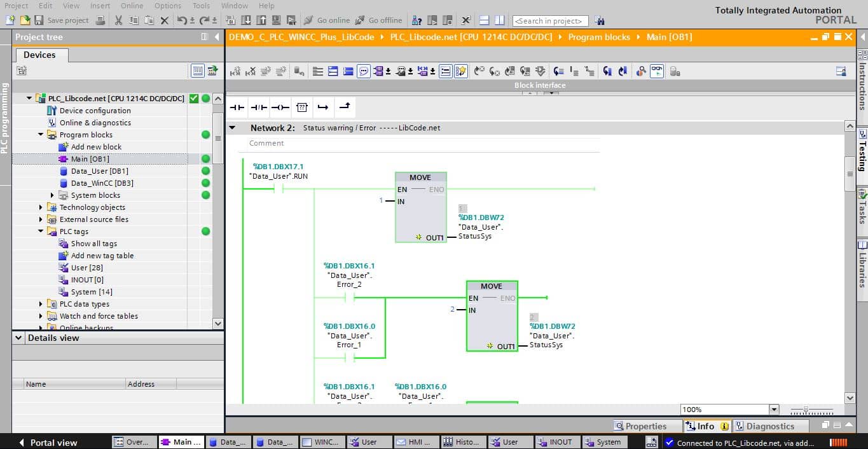Open the zoom level 100% dropdown
This screenshot has height=449, width=868.
point(774,410)
